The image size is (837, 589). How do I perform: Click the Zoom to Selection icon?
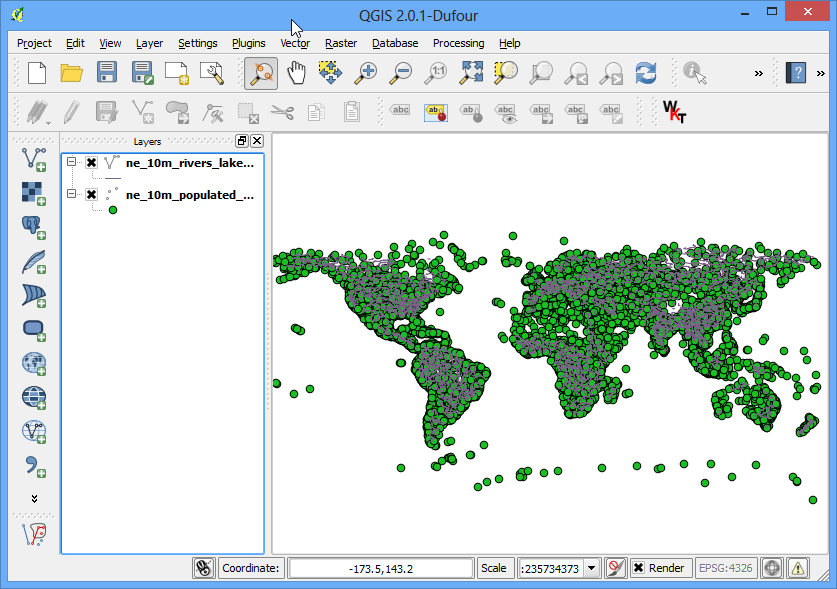[x=506, y=73]
